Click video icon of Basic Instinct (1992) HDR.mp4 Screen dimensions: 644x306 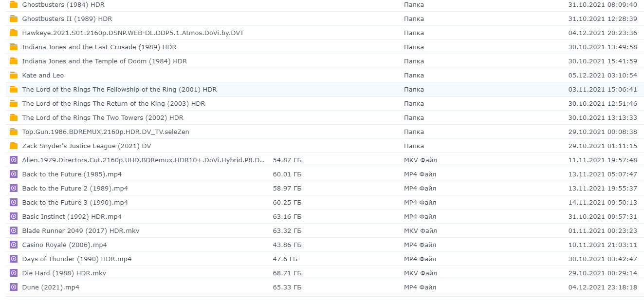click(x=14, y=217)
